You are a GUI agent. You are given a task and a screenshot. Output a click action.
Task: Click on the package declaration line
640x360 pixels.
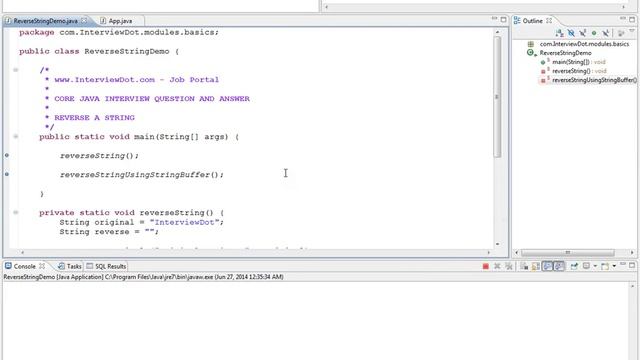119,32
